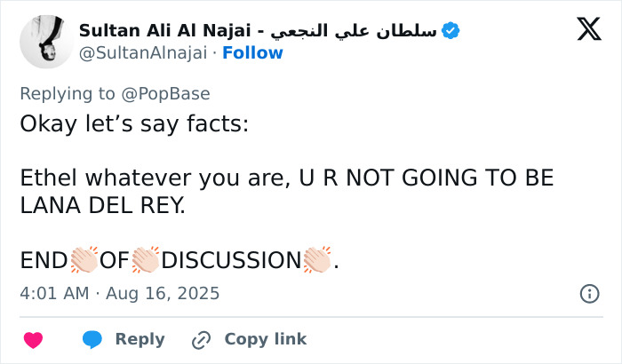Click the LANA DEL REY tweet text

coord(103,205)
